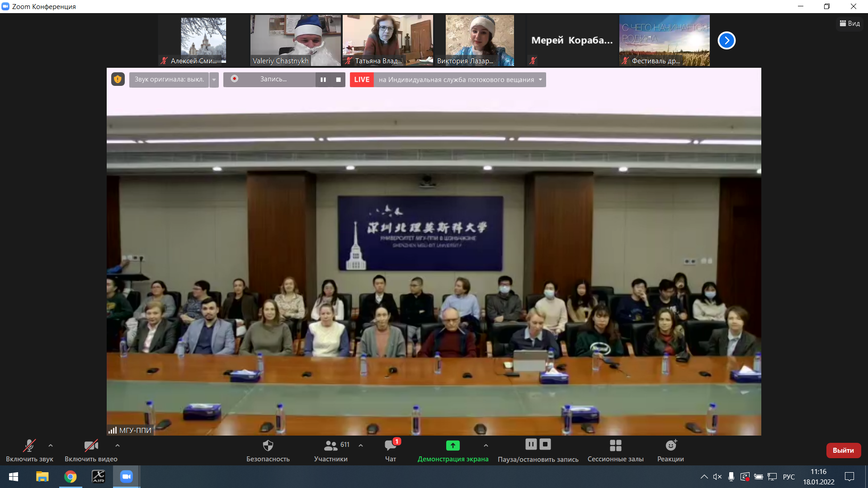
Task: Open File Explorer from taskbar
Action: click(42, 477)
